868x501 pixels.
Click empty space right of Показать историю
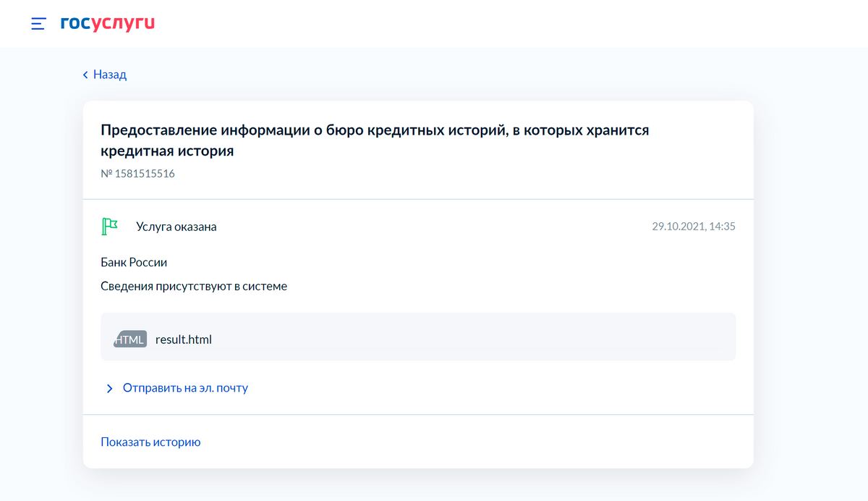tap(470, 442)
